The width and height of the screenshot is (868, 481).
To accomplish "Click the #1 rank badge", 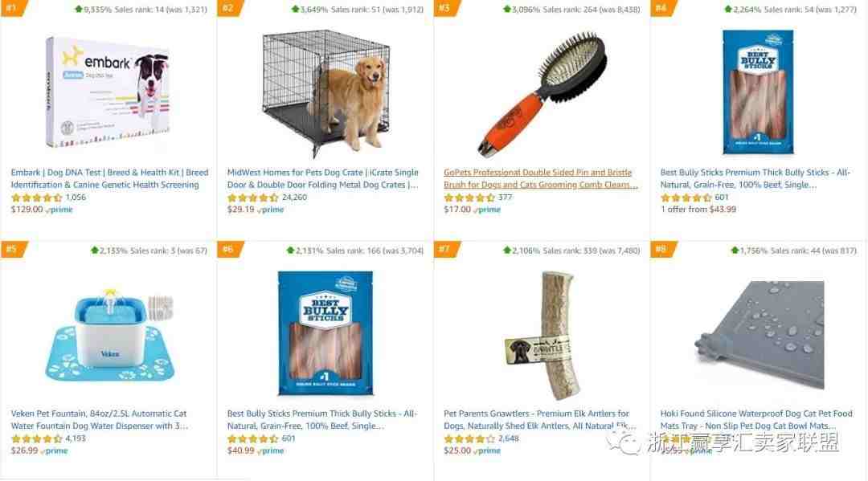I will (14, 8).
